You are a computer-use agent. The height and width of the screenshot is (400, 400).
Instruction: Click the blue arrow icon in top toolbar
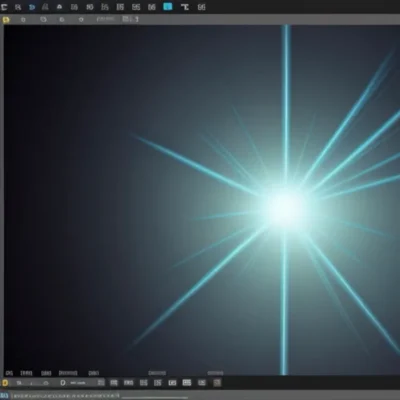32,7
